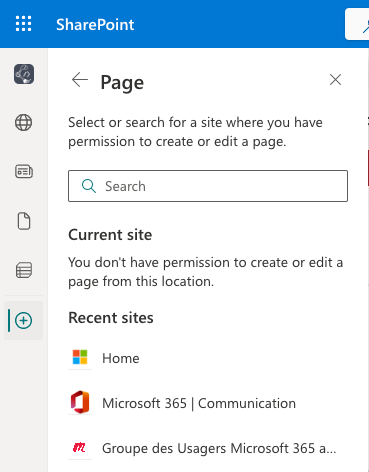Click the partially visible header search box
The width and height of the screenshot is (369, 472).
[357, 24]
